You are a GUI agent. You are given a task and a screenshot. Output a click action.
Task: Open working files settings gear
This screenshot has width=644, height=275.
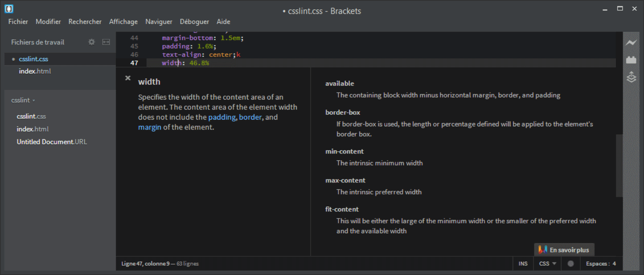[91, 42]
